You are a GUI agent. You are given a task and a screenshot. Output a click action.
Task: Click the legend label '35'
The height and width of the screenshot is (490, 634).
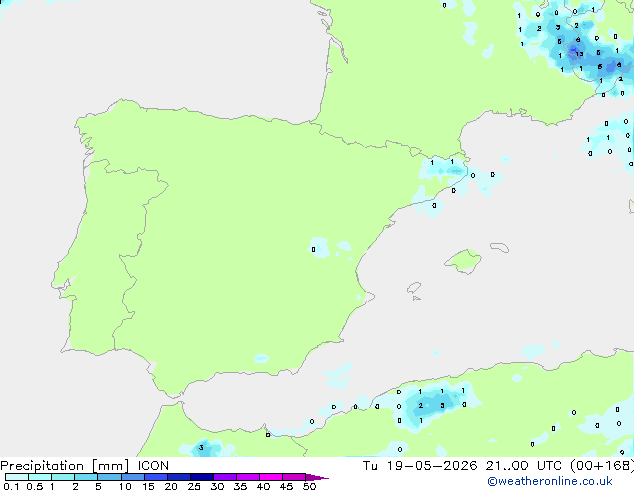(x=240, y=486)
